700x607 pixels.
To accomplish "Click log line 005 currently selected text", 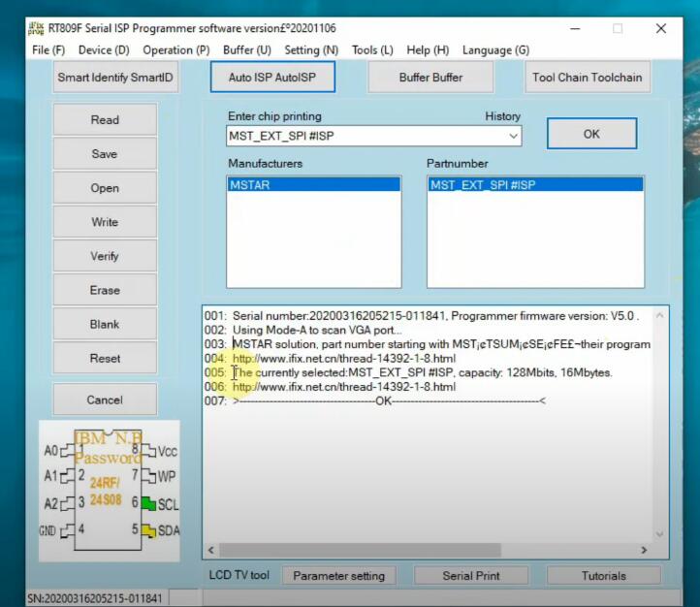I will point(423,372).
